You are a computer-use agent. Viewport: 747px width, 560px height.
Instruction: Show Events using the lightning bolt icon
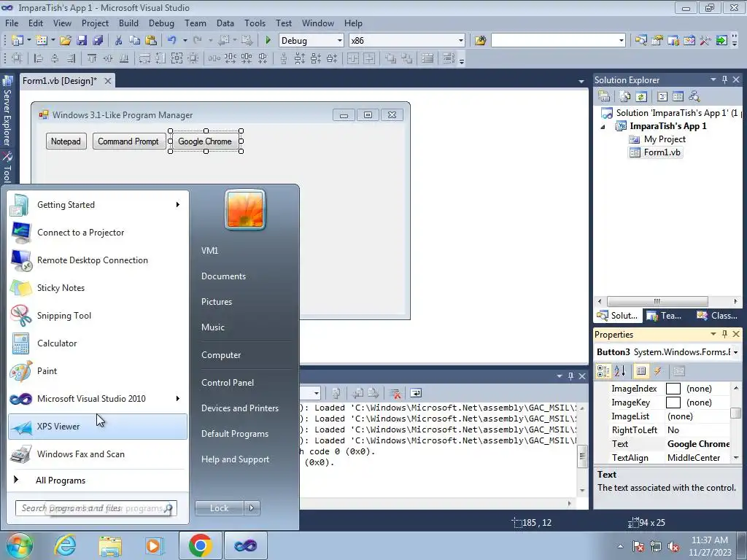click(657, 371)
